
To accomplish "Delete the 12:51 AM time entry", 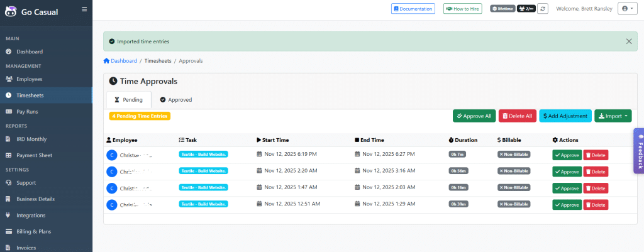I will coord(595,205).
